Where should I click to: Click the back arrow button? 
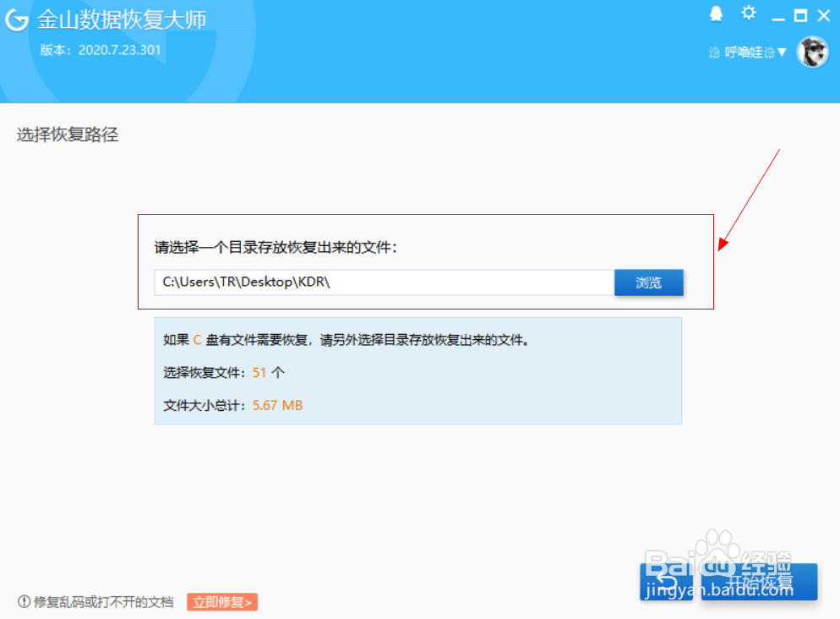tap(667, 582)
